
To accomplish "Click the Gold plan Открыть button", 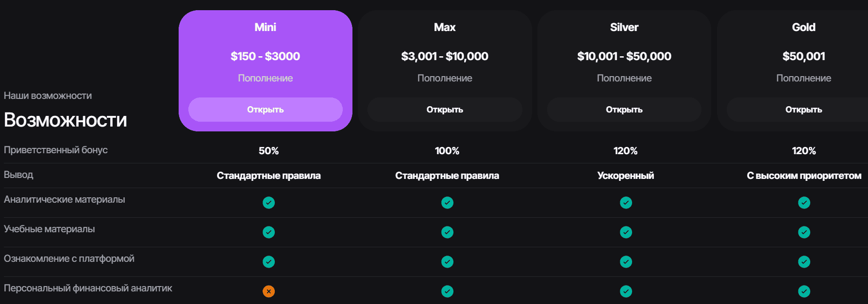I will tap(803, 110).
